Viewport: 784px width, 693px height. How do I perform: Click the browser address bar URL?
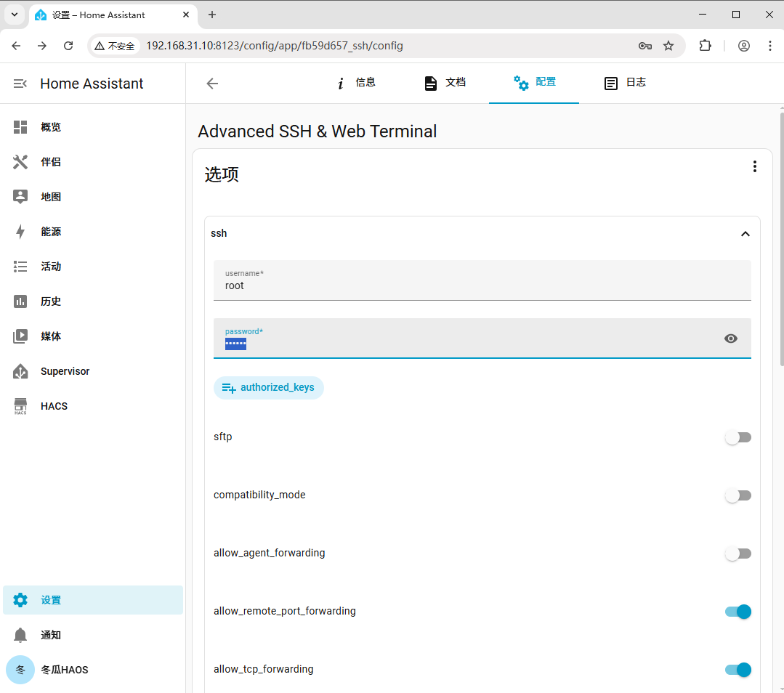pos(275,46)
